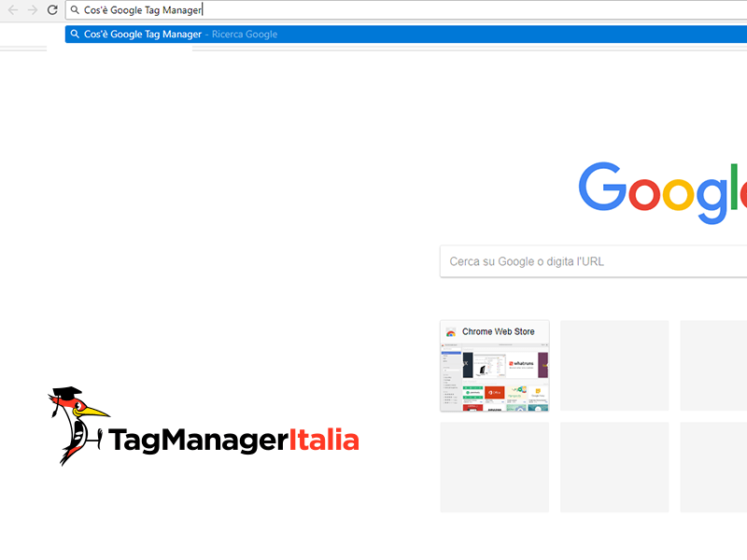Open the Chrome Web Store thumbnail
Viewport: 747px width, 560px height.
point(495,366)
